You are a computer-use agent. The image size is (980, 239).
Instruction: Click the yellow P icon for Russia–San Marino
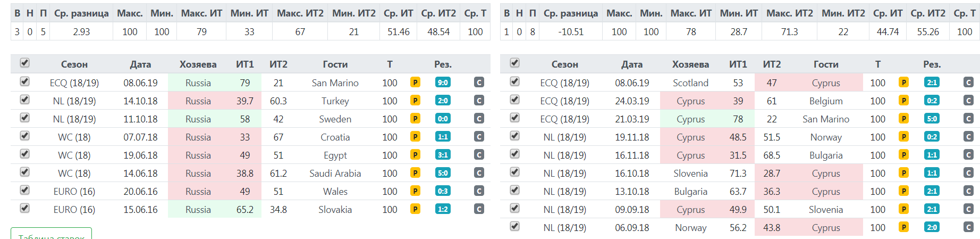pyautogui.click(x=415, y=83)
